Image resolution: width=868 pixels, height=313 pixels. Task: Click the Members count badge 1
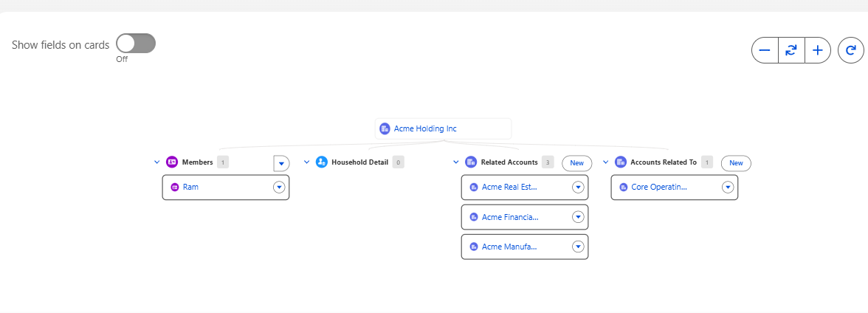pyautogui.click(x=223, y=162)
